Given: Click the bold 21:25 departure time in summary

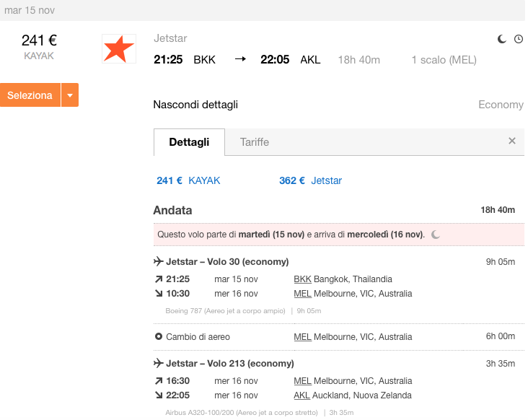Looking at the screenshot, I should pyautogui.click(x=168, y=60).
